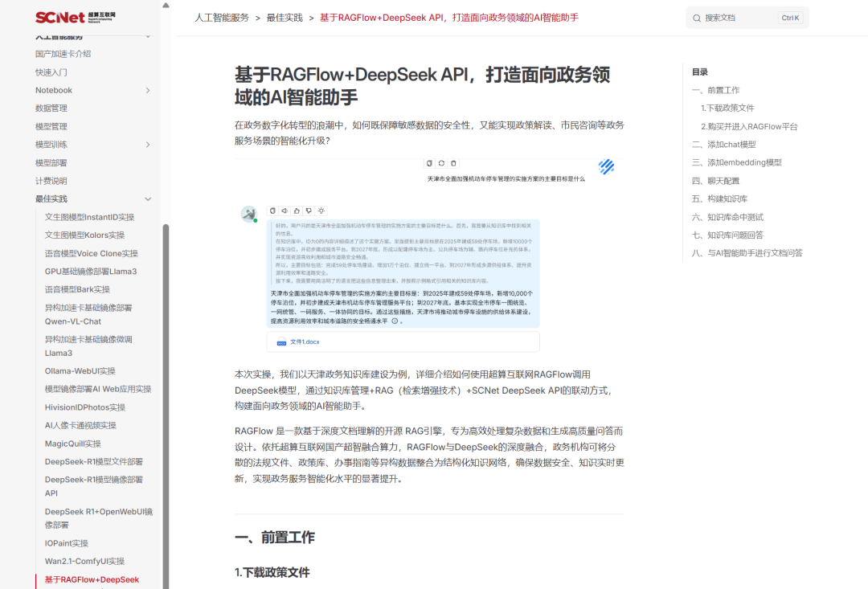This screenshot has height=589, width=868.
Task: Open 异构加速卡基础镜像部署 Qwen-VL-Chat page
Action: pos(88,314)
